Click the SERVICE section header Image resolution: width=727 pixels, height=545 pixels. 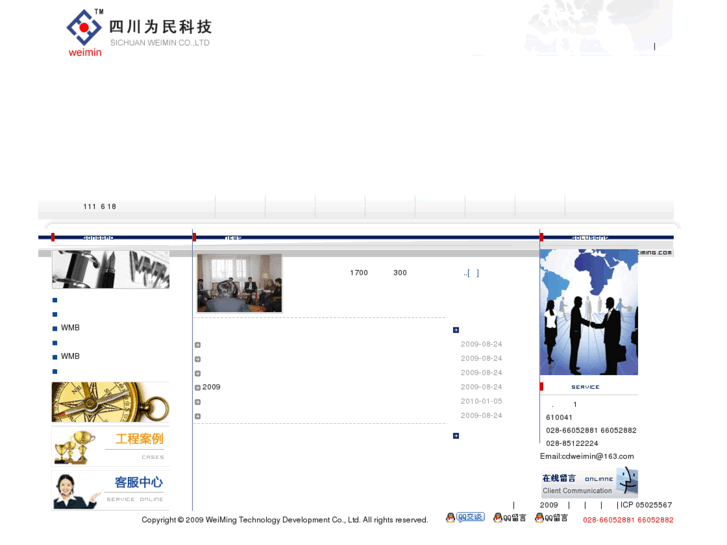(x=585, y=387)
